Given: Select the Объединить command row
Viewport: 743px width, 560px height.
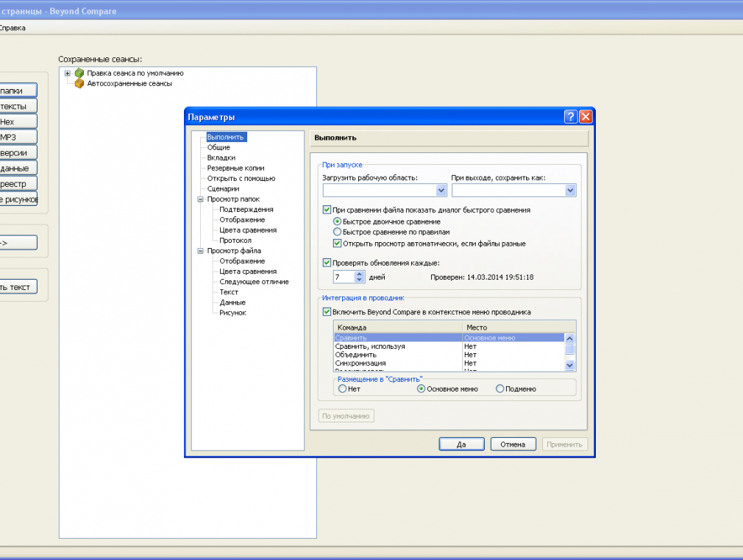Looking at the screenshot, I should [449, 355].
